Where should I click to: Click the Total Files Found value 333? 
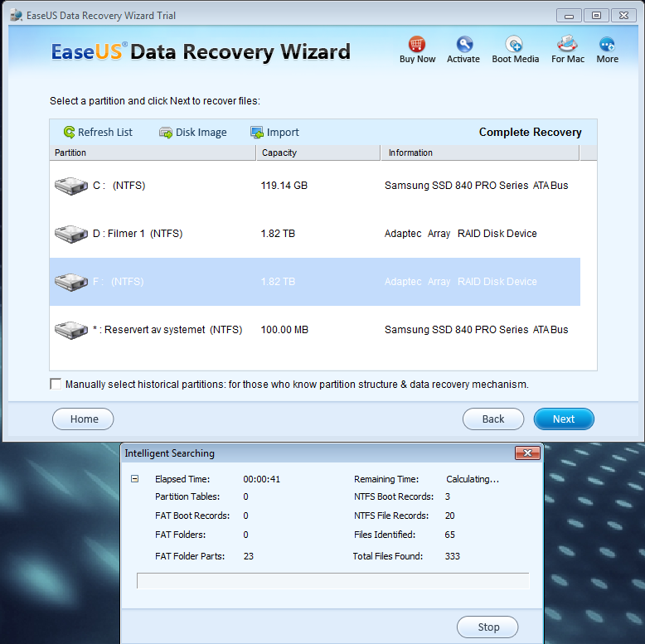(x=453, y=556)
